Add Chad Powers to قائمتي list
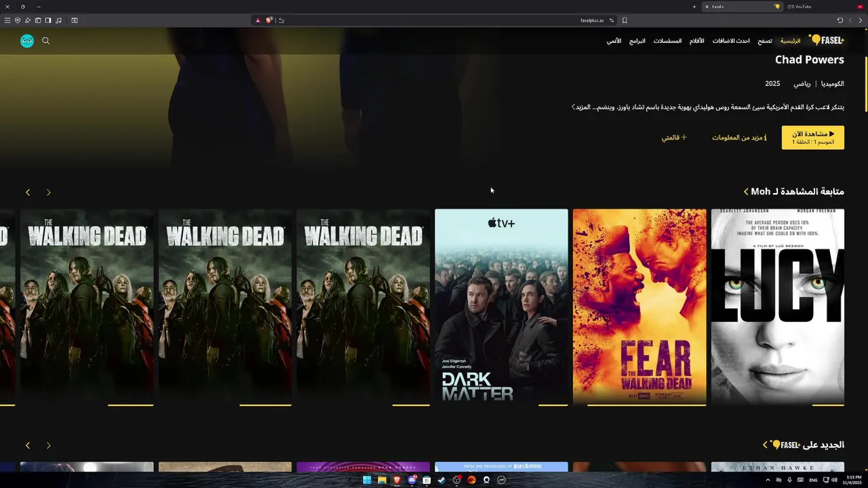The height and width of the screenshot is (488, 868). pyautogui.click(x=674, y=138)
